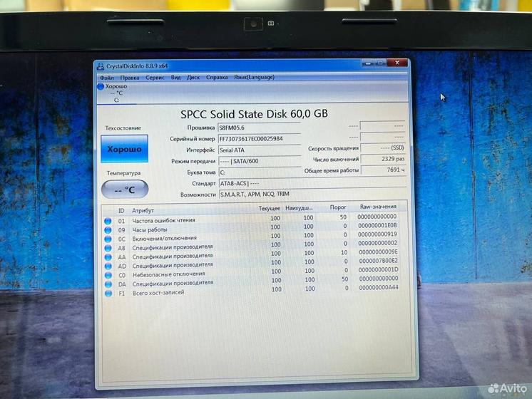
Task: Open the Сервис menu
Action: [155, 78]
